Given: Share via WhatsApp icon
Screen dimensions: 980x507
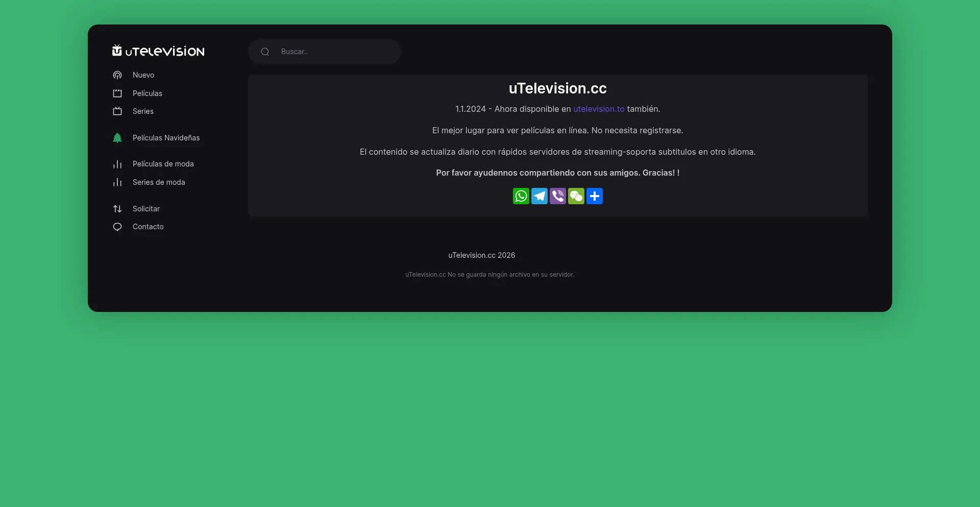Looking at the screenshot, I should (521, 196).
